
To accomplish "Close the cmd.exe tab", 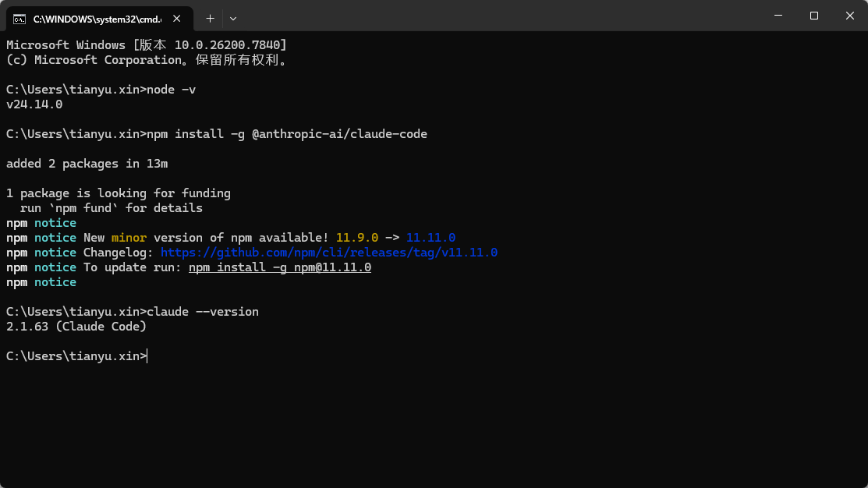I will point(176,19).
